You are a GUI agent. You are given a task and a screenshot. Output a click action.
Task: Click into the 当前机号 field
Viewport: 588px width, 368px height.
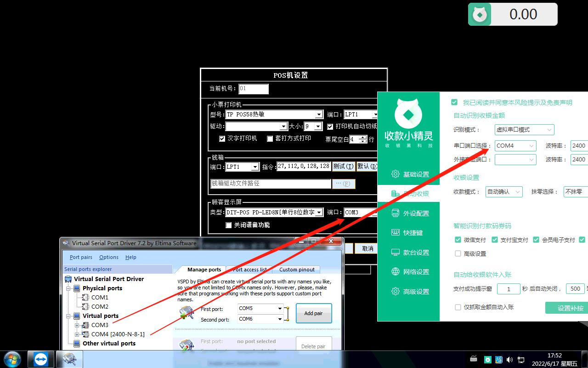click(x=254, y=89)
